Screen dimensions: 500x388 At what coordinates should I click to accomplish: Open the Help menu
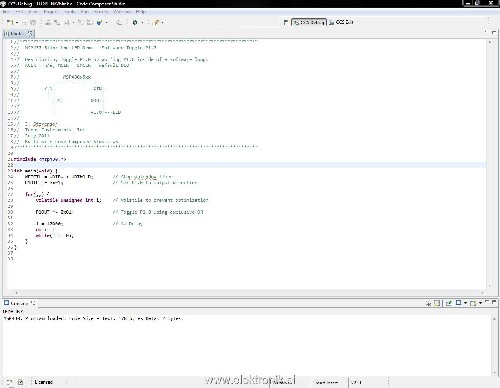[x=141, y=12]
